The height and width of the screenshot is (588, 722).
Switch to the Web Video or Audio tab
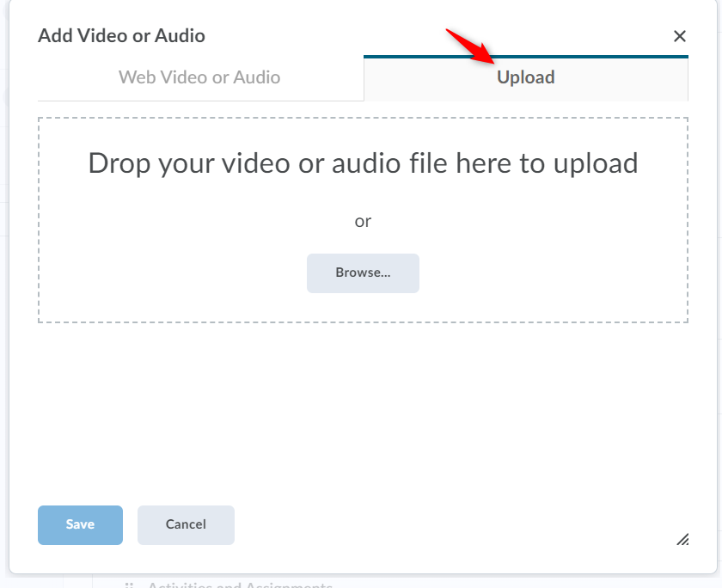(199, 77)
